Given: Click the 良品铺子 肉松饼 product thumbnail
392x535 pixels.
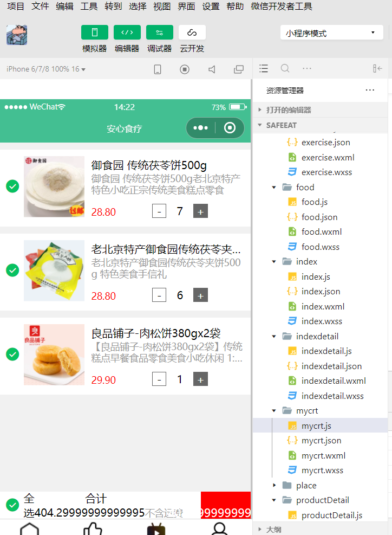Looking at the screenshot, I should tap(54, 354).
